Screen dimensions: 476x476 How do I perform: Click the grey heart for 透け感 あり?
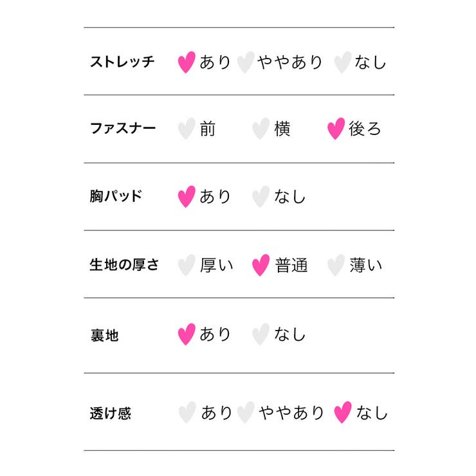tap(187, 412)
